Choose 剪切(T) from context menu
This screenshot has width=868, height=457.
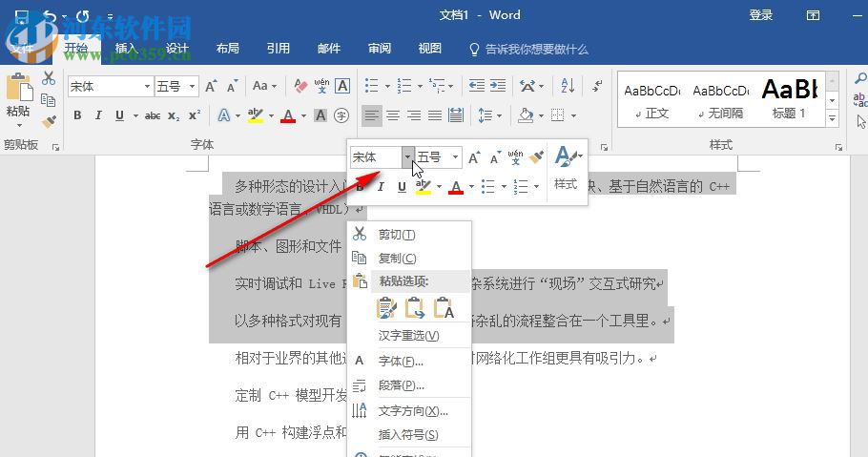[x=409, y=235]
